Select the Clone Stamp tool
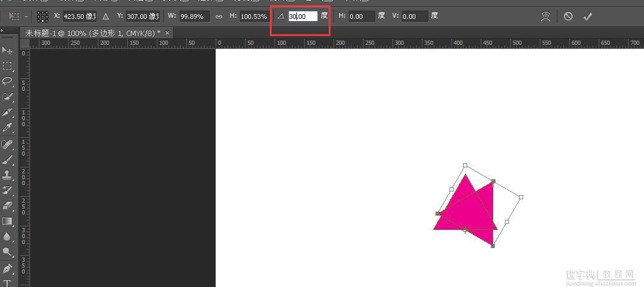Image resolution: width=644 pixels, height=287 pixels. click(x=8, y=175)
